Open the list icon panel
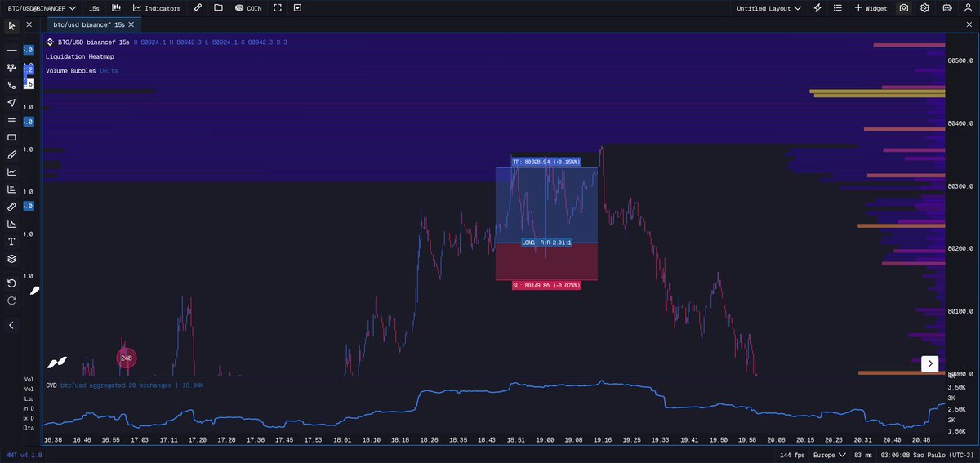 click(838, 8)
